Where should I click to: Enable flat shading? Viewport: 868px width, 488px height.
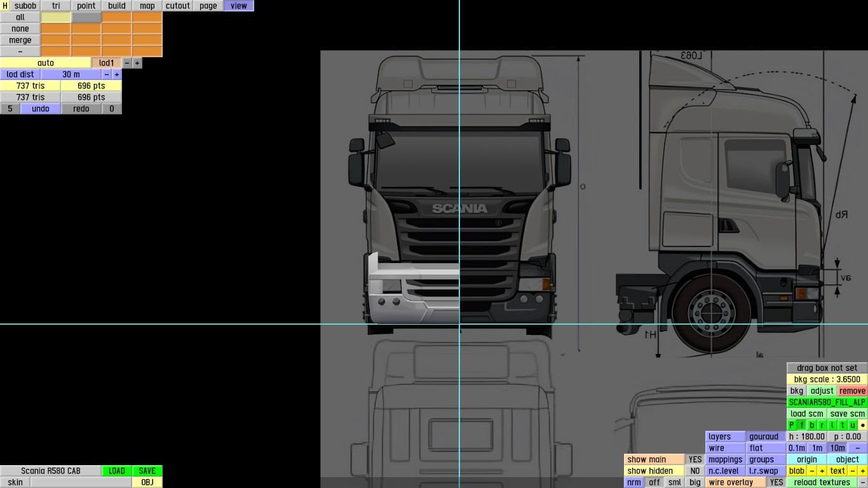[766, 448]
